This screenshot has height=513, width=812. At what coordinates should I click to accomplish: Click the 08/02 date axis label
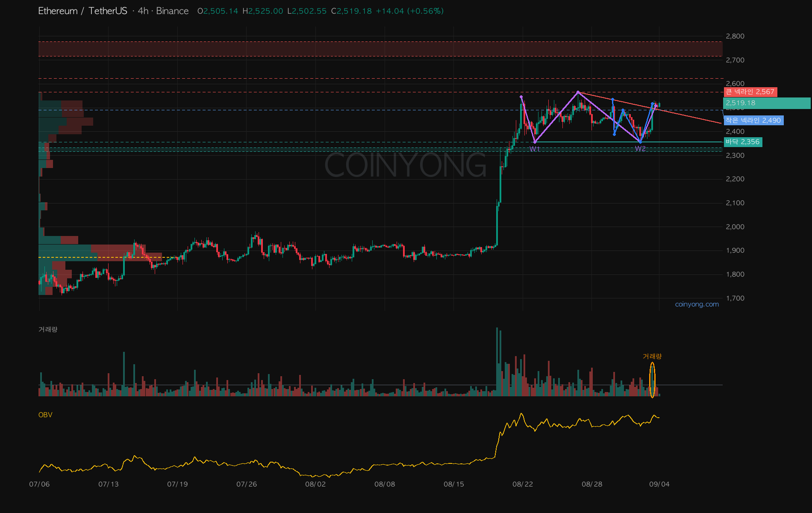pos(315,484)
